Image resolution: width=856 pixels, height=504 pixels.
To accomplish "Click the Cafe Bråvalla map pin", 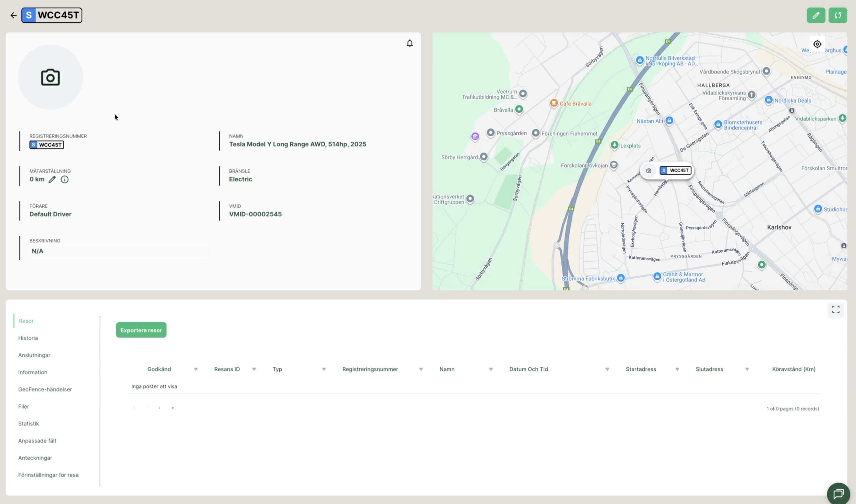I will pos(554,103).
